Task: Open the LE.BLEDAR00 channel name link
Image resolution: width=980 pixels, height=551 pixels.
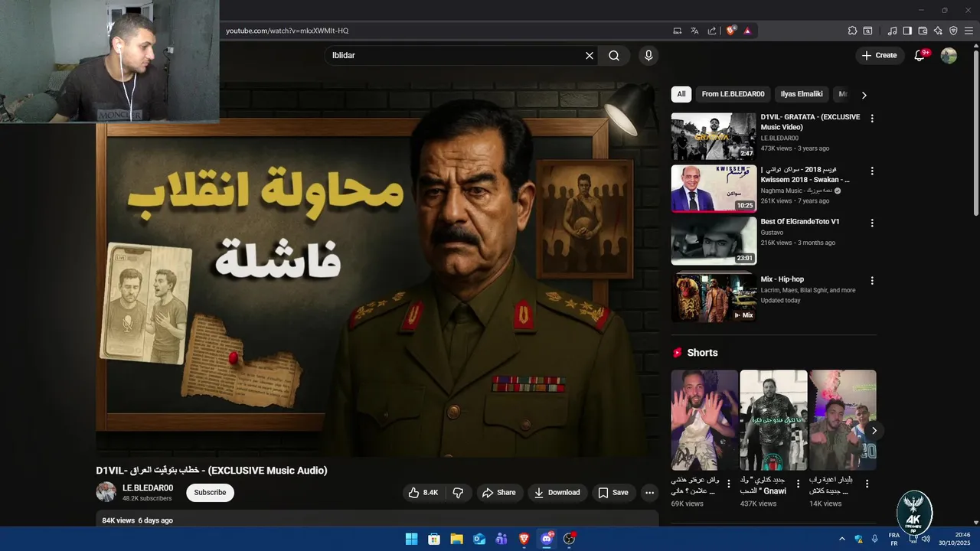Action: pyautogui.click(x=148, y=487)
